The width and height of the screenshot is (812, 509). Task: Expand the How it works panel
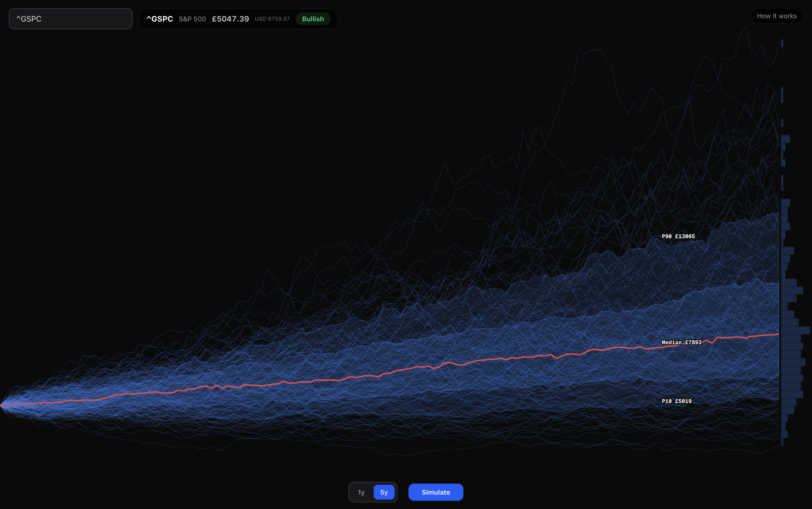click(x=777, y=15)
